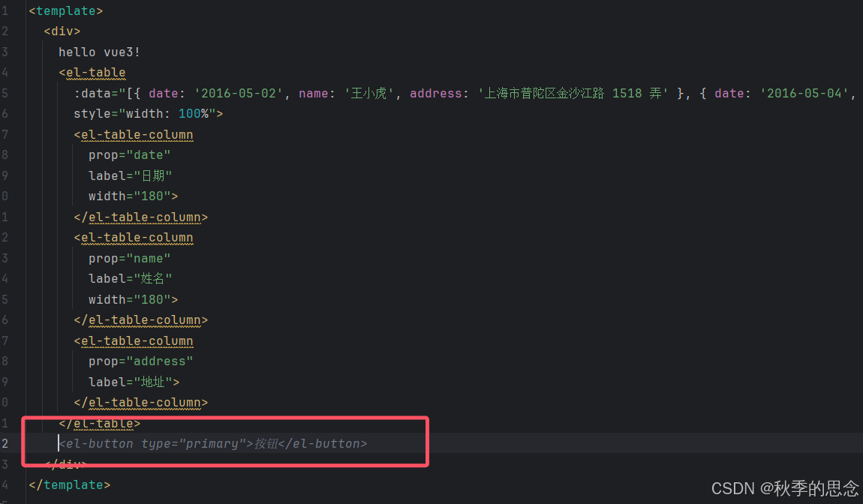Click the CSDN @秋季的思念 watermark
Screen dimensions: 863x504
click(784, 489)
